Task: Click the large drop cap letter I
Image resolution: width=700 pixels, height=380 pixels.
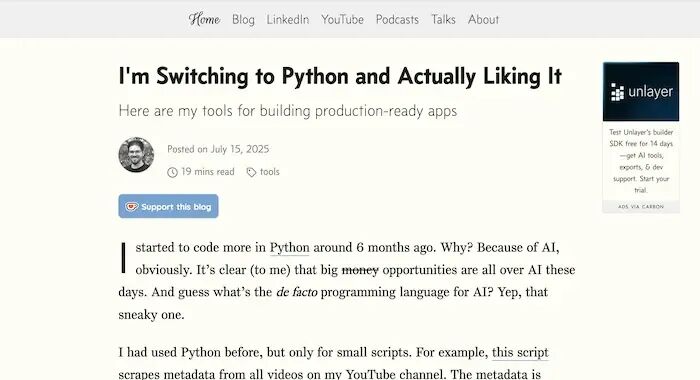Action: [124, 258]
